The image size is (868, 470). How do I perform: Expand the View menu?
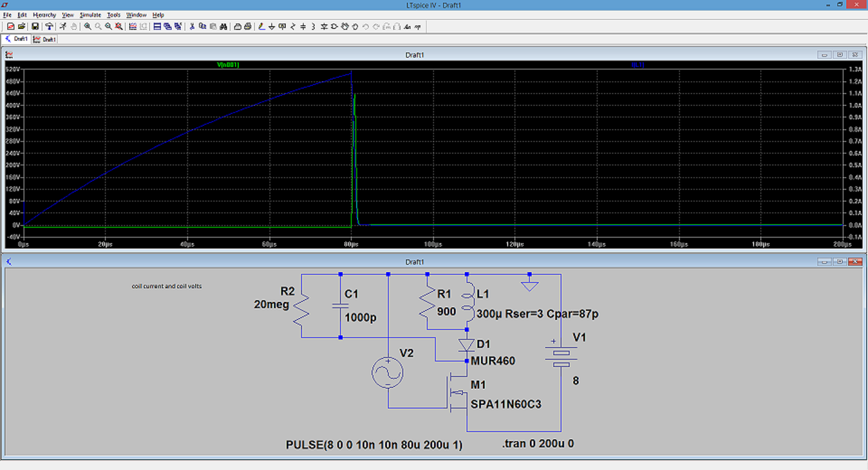(x=68, y=14)
